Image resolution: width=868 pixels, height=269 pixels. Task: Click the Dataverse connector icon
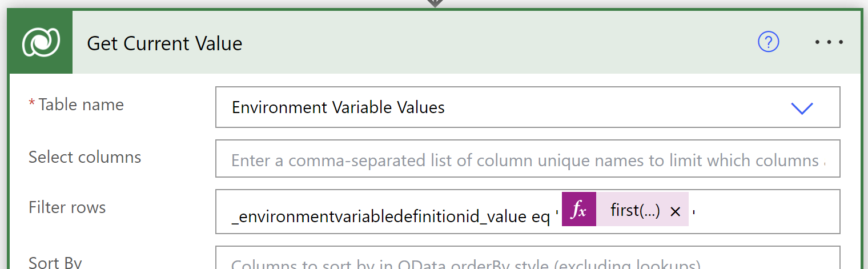[x=41, y=42]
